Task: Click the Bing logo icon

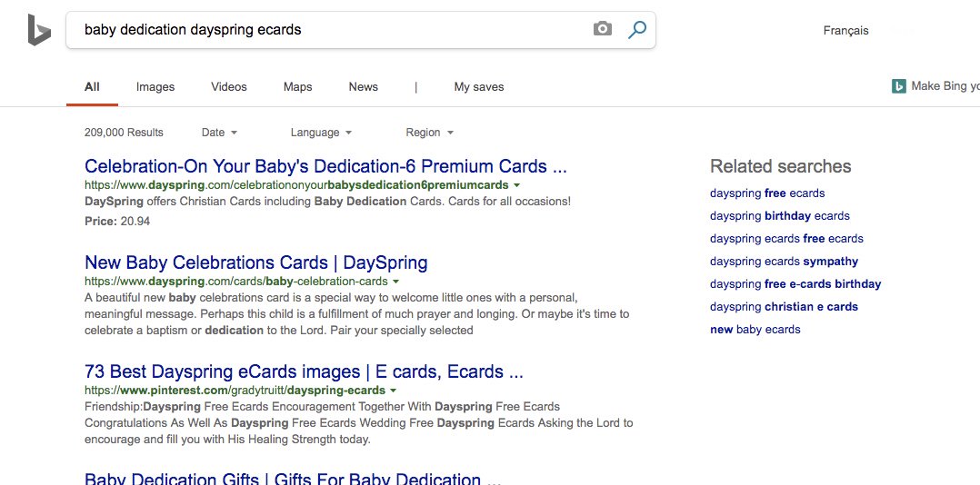Action: click(x=39, y=30)
